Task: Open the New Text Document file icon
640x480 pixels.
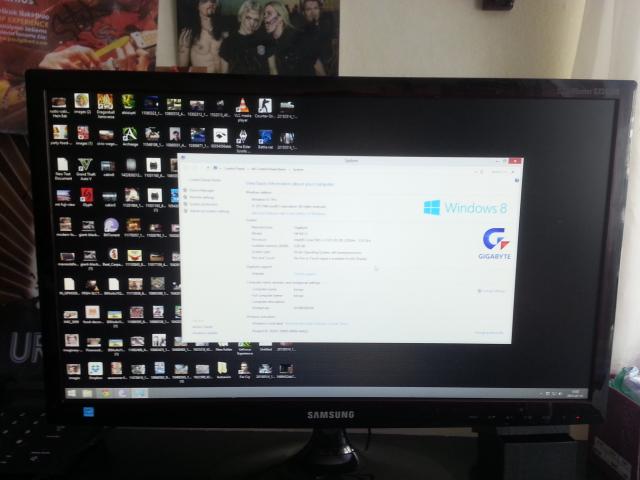Action: coord(62,166)
